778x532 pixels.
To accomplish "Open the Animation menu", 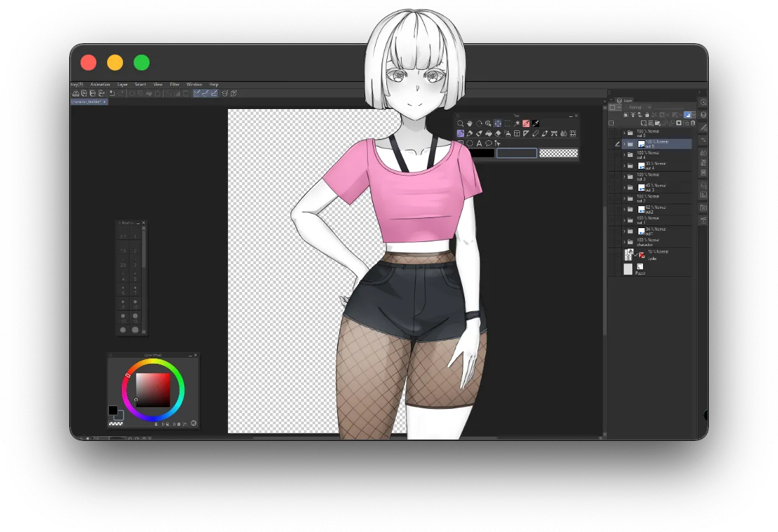I will point(100,84).
